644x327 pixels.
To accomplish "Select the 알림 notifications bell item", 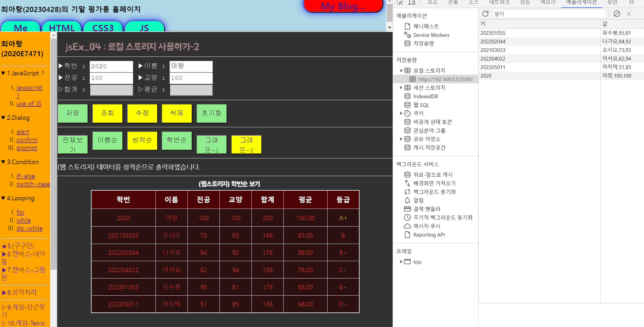I will (x=418, y=200).
